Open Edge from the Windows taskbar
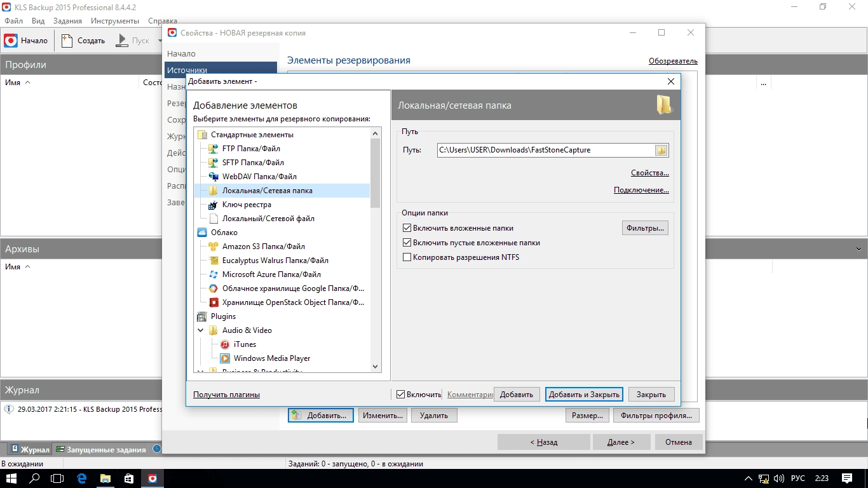Image resolution: width=868 pixels, height=488 pixels. coord(82,478)
